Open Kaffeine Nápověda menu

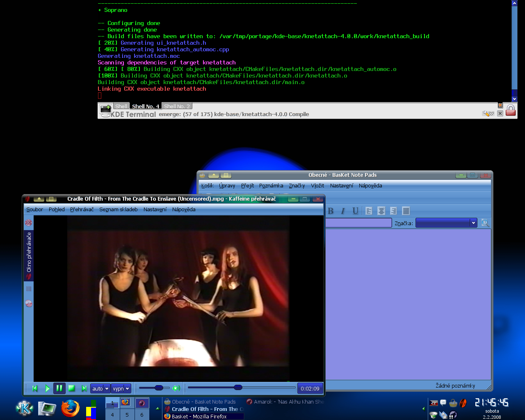tap(184, 209)
